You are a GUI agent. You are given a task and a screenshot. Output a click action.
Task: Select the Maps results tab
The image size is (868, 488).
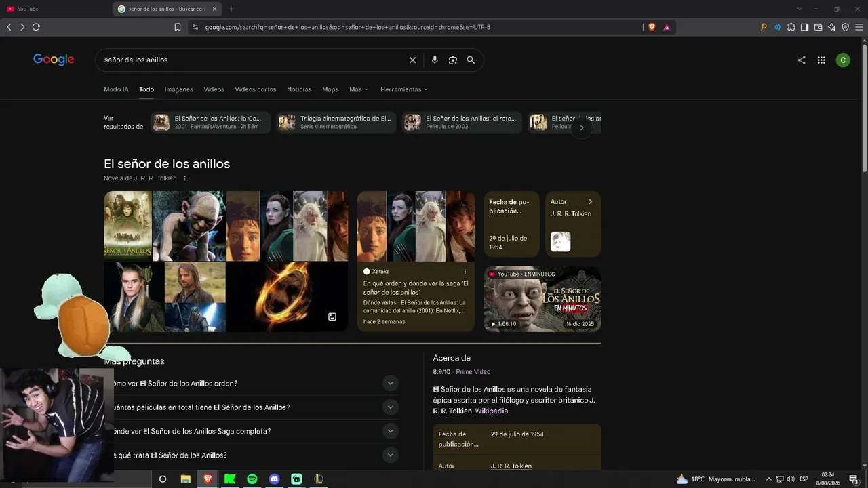click(330, 89)
